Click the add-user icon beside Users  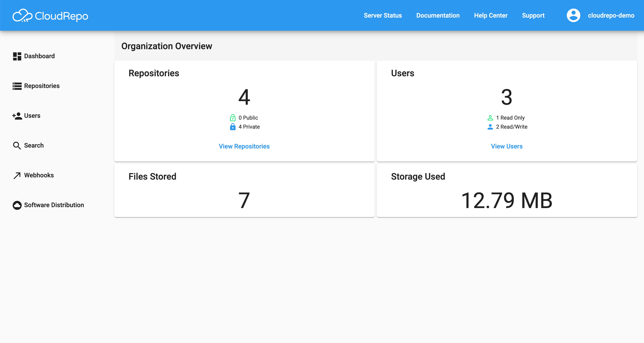[x=17, y=116]
